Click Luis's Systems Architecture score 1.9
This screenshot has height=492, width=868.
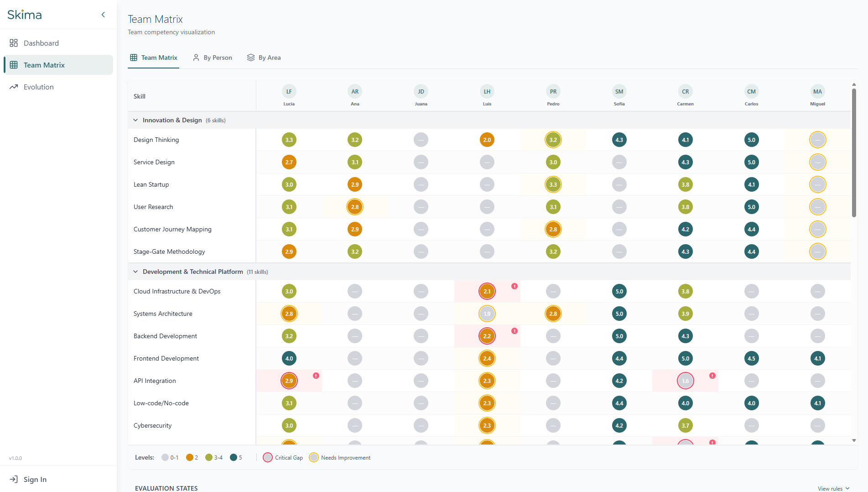[x=487, y=314]
